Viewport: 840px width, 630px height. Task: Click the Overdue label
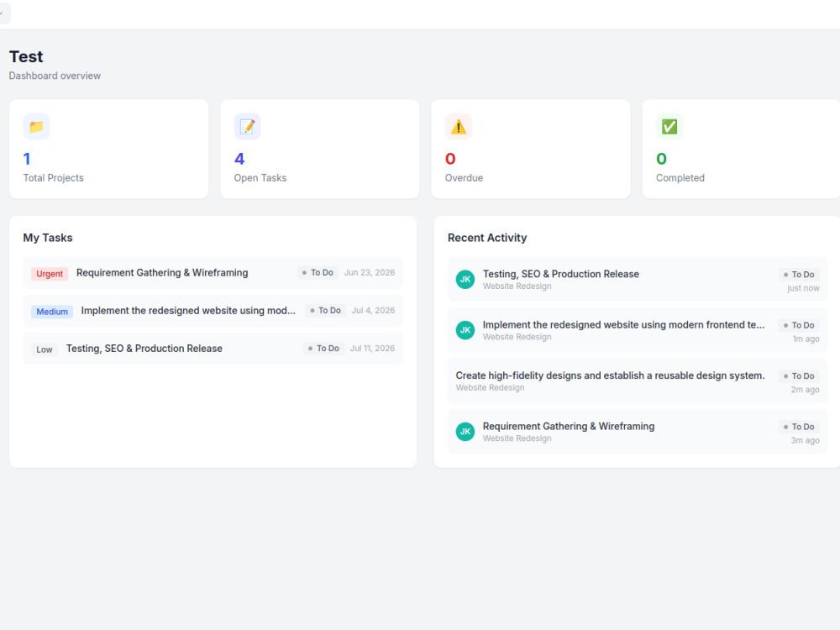pyautogui.click(x=464, y=178)
